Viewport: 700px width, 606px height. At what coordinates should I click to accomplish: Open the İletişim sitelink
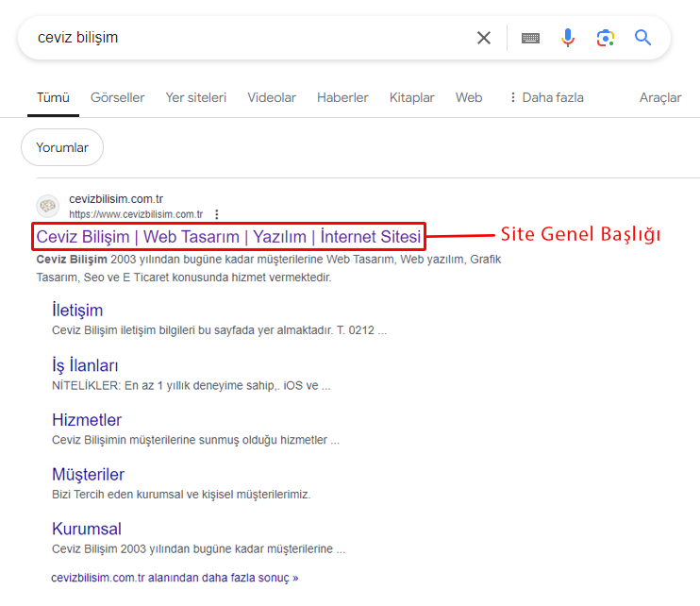point(77,311)
